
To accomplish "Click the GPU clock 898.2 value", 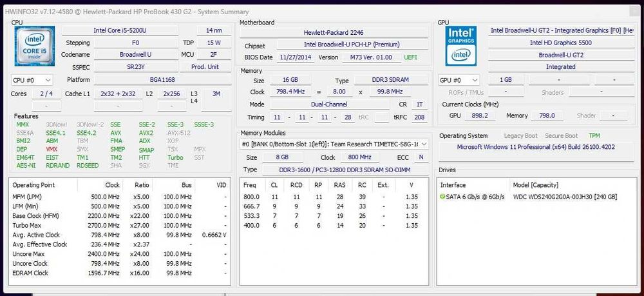I will 480,116.
